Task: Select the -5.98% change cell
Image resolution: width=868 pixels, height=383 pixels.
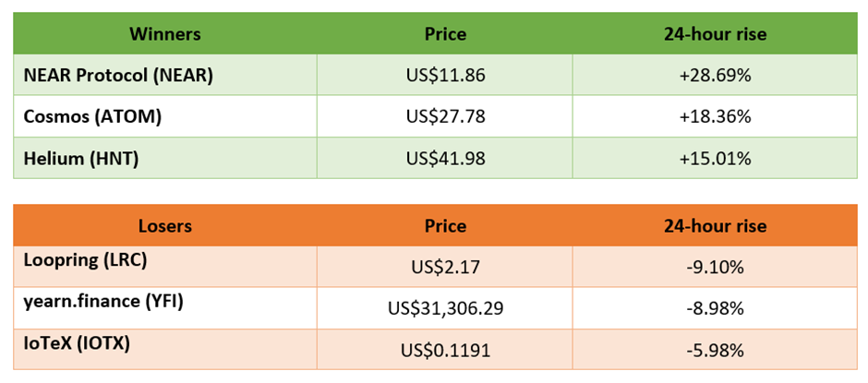Action: tap(716, 349)
